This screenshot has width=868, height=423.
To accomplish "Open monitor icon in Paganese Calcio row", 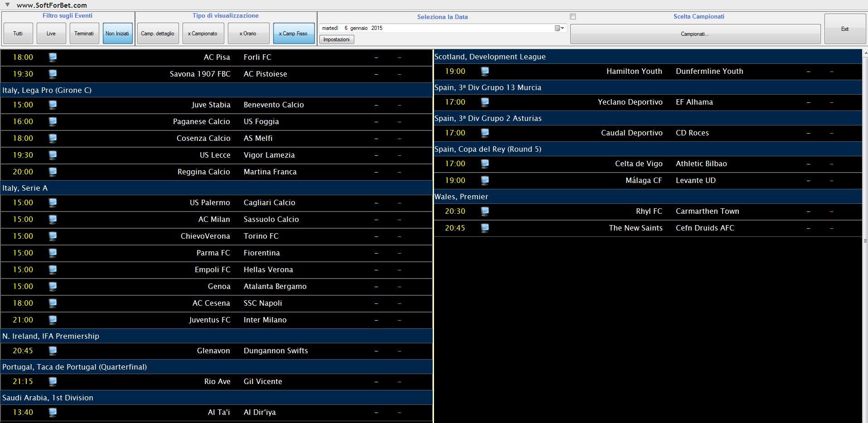I will tap(53, 121).
